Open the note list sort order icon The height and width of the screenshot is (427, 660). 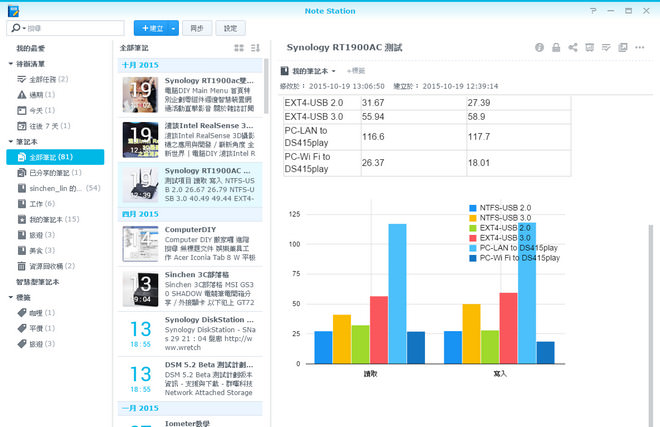[255, 48]
